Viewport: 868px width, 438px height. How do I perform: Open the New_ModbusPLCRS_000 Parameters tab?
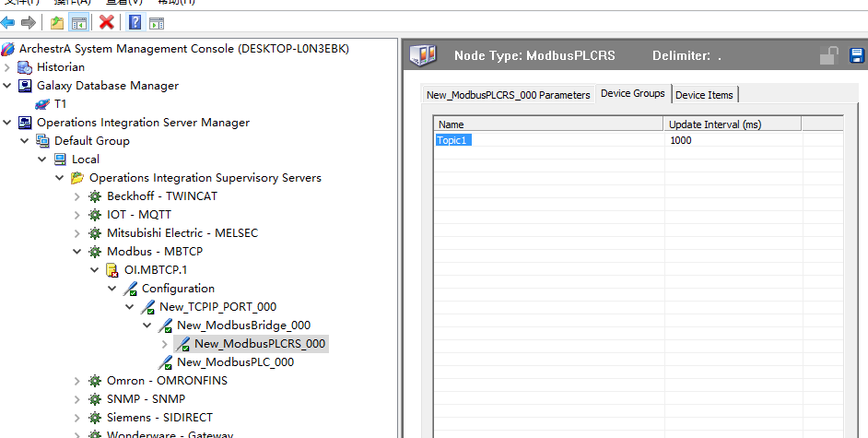point(508,95)
